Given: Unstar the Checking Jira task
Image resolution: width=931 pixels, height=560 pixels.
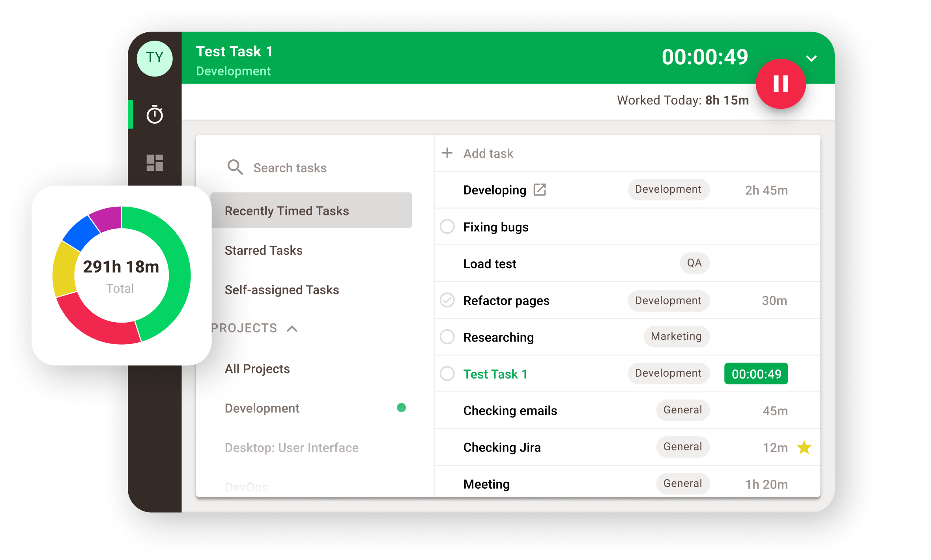Looking at the screenshot, I should click(x=804, y=447).
